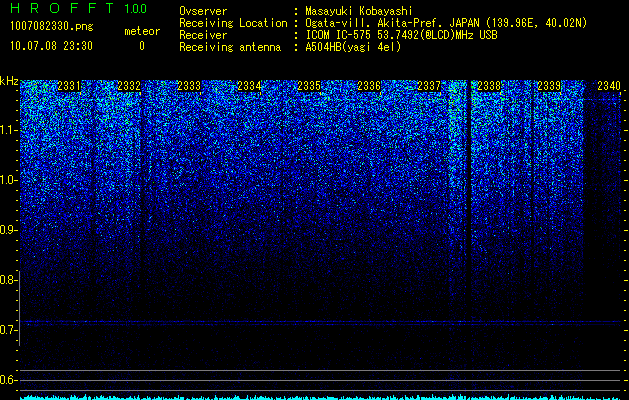This screenshot has width=629, height=400.
Task: Click the 0.9 kHz axis label
Action: tap(9, 230)
